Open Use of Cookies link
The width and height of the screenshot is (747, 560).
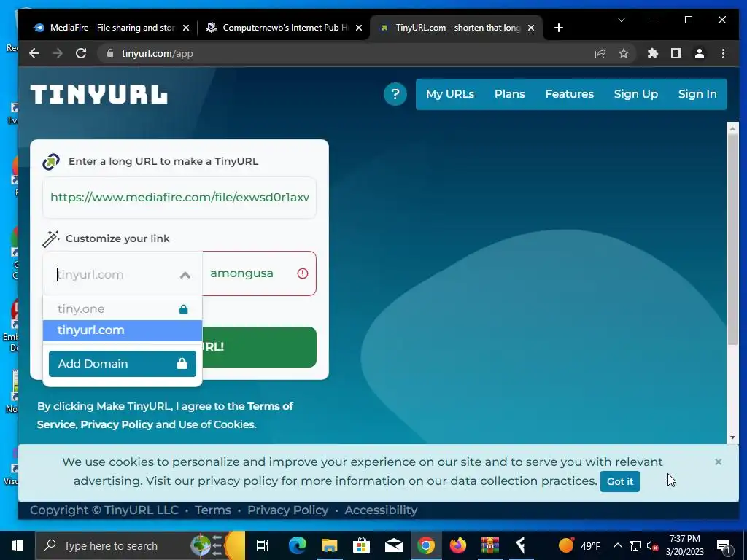[217, 424]
